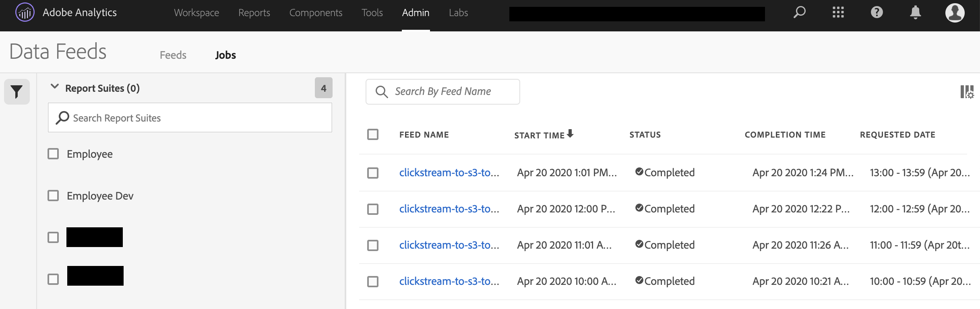The width and height of the screenshot is (980, 309).
Task: Select all jobs with header checkbox
Action: (x=373, y=134)
